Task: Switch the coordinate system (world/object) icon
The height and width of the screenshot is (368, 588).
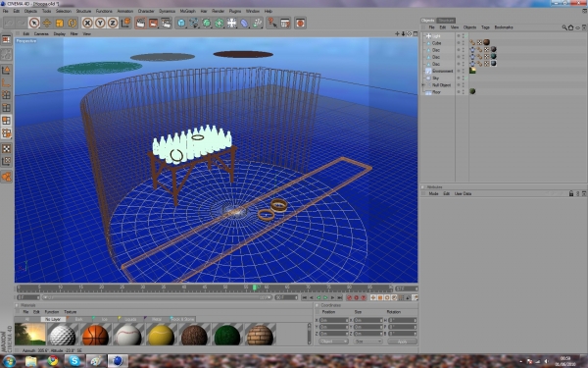Action: (125, 23)
